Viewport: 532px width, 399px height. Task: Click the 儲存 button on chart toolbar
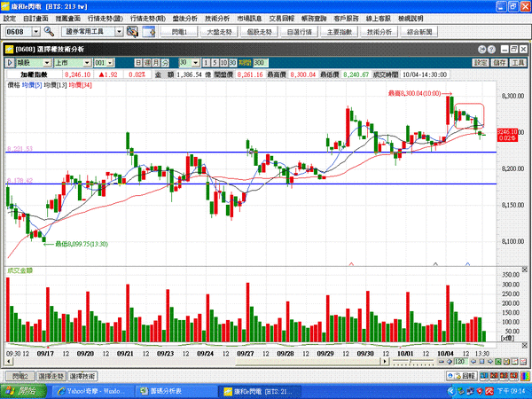pos(499,63)
